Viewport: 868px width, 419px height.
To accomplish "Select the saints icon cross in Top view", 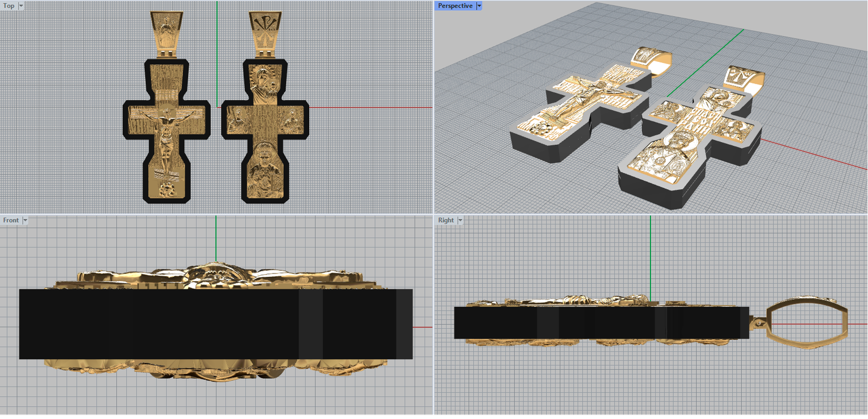I will [265, 130].
